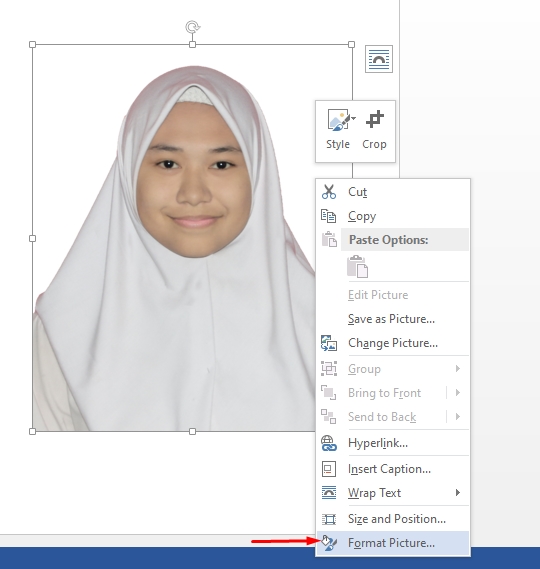Click the Change Picture icon
The height and width of the screenshot is (569, 540).
tap(329, 343)
